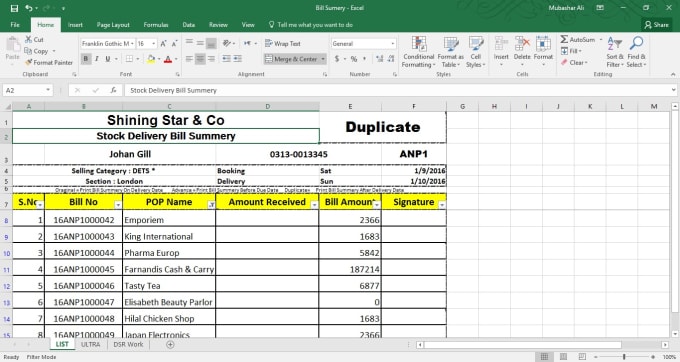Screen dimensions: 680x362
Task: Open Conditional Formatting menu
Action: [x=418, y=52]
